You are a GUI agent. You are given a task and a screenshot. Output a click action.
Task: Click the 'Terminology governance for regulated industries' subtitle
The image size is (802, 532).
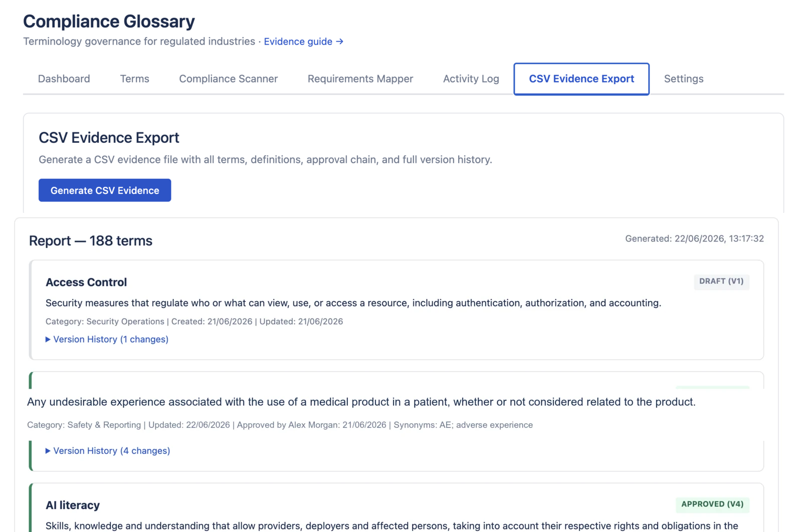[139, 42]
